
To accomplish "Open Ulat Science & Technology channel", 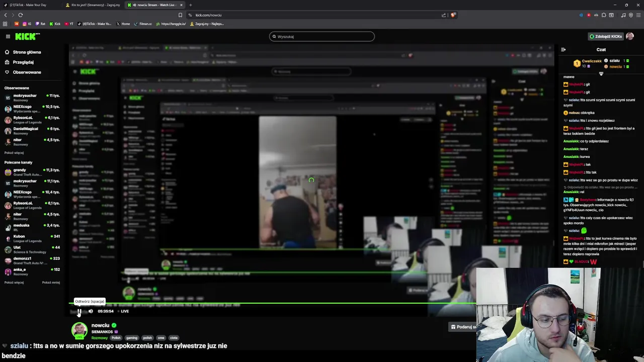I will coord(32,249).
